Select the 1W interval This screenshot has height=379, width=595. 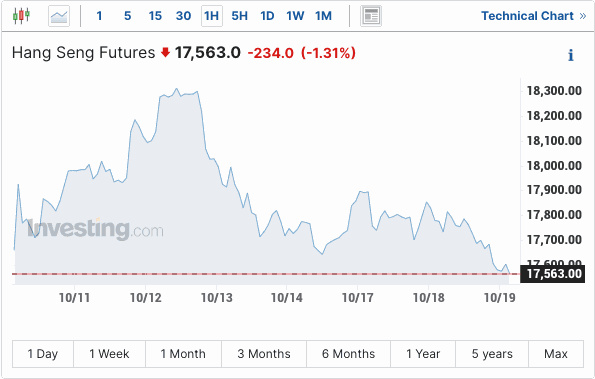(295, 16)
